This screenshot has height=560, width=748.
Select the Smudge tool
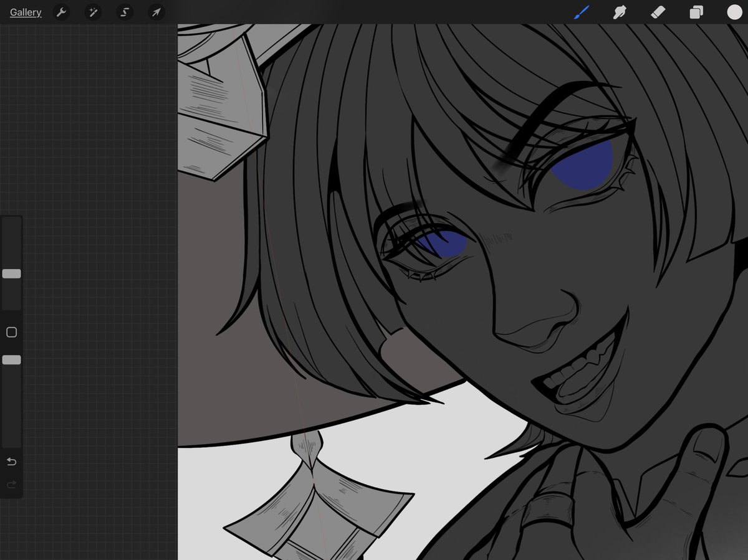point(620,12)
